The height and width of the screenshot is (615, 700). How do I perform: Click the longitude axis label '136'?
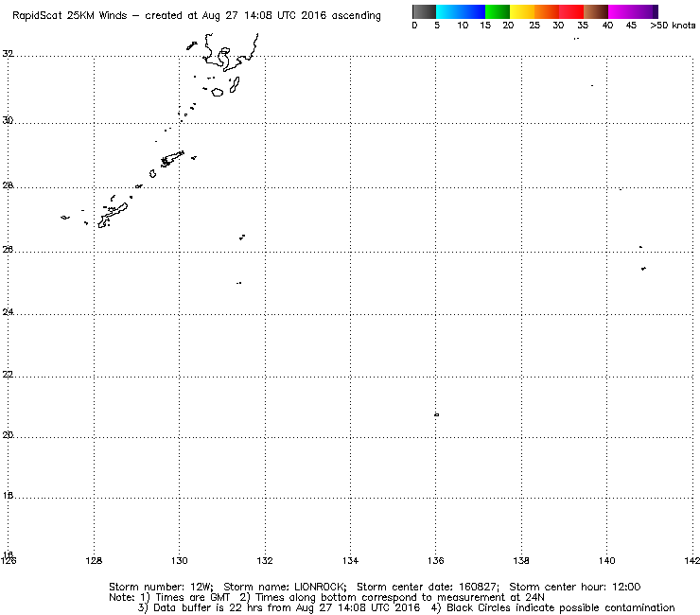[436, 560]
